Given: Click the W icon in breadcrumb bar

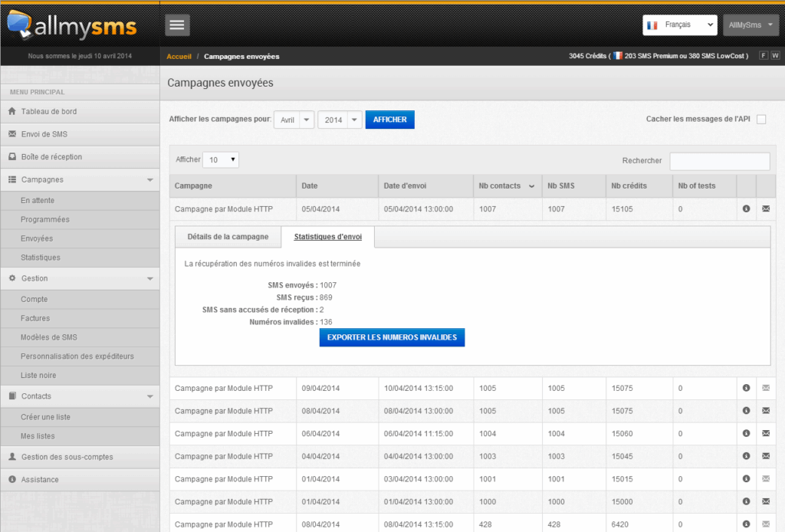Looking at the screenshot, I should click(x=775, y=55).
